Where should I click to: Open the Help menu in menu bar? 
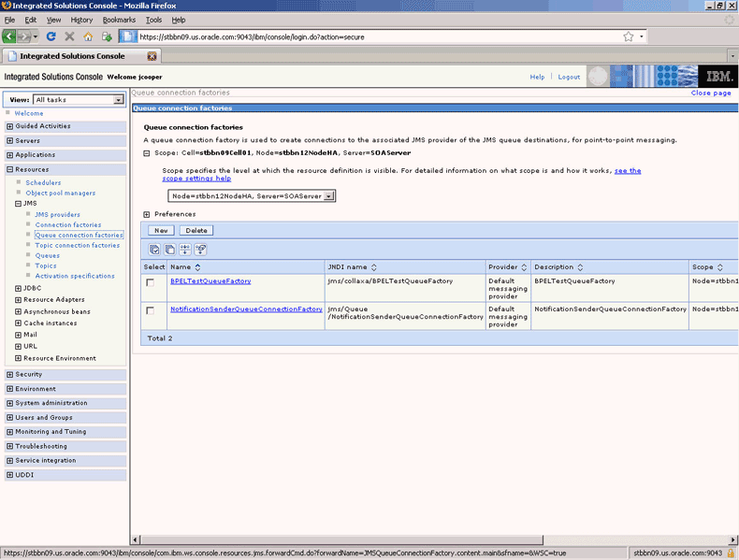click(x=178, y=20)
